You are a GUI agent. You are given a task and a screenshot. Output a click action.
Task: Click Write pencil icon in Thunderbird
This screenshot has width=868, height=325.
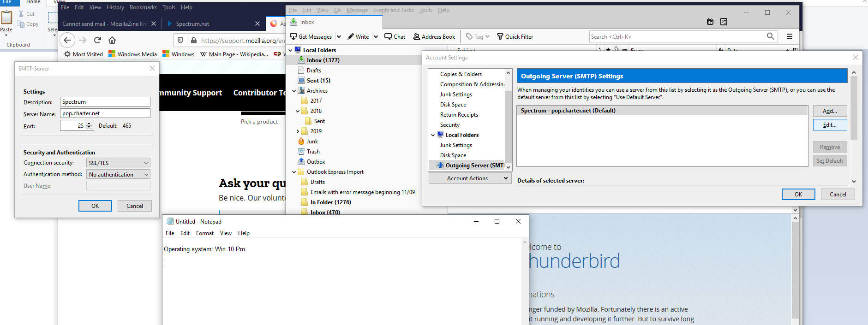click(x=351, y=36)
